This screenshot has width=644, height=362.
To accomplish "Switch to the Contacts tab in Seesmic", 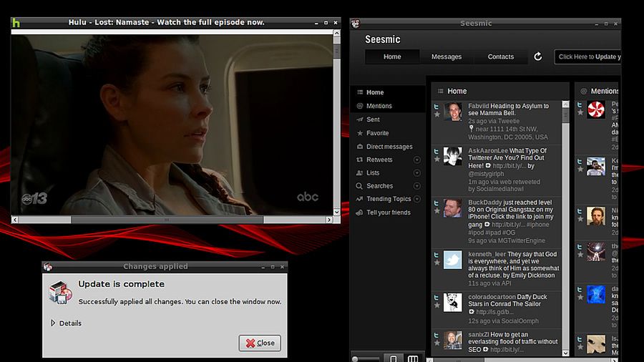I will click(501, 57).
